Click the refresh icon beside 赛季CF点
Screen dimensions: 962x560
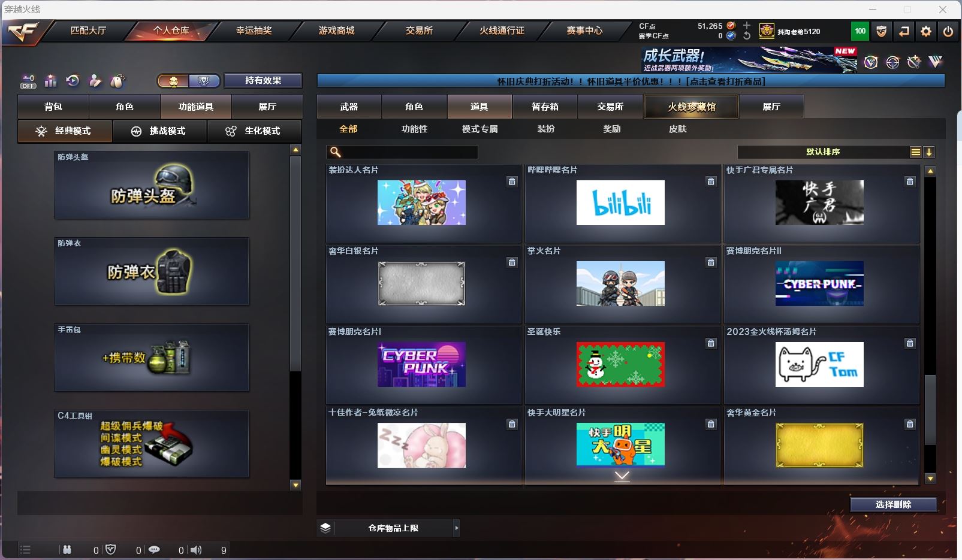pos(747,36)
